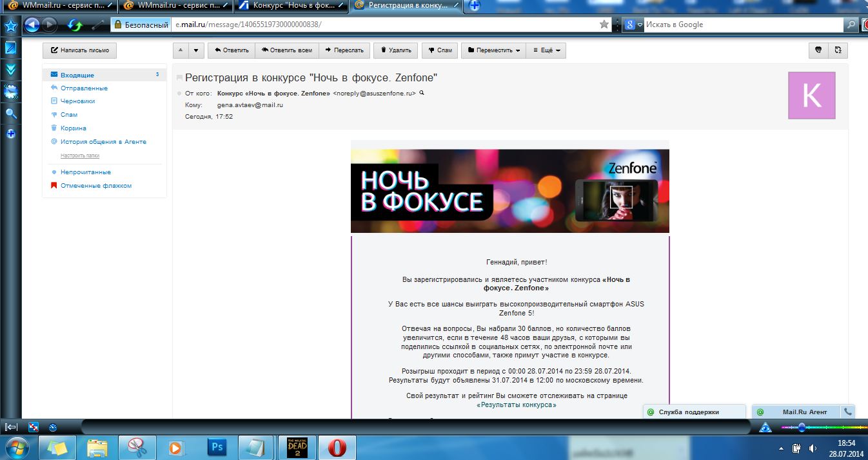Switch to the Конкурс "Ночь в фок..." tab
Screen dimensions: 868x460
tap(290, 6)
